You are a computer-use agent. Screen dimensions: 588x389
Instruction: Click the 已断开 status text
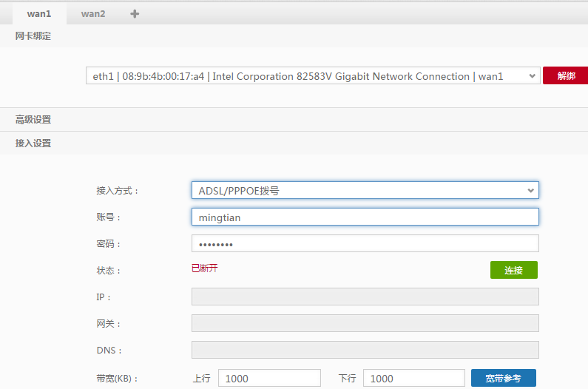(205, 268)
